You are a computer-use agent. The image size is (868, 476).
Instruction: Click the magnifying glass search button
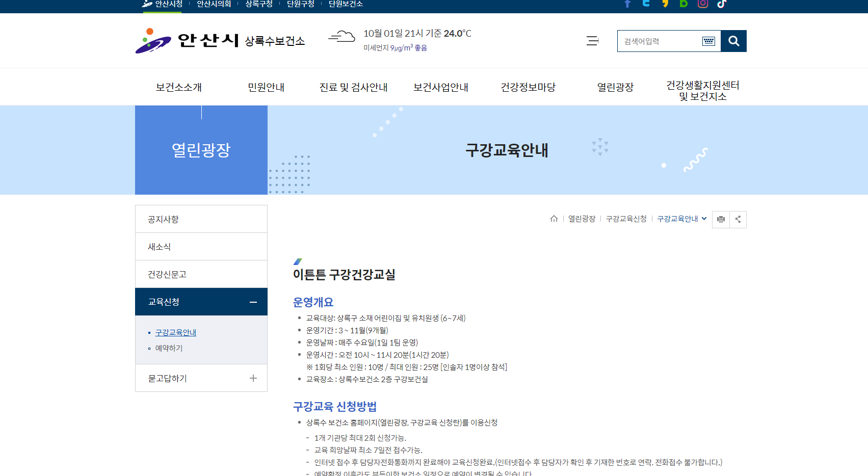point(733,41)
